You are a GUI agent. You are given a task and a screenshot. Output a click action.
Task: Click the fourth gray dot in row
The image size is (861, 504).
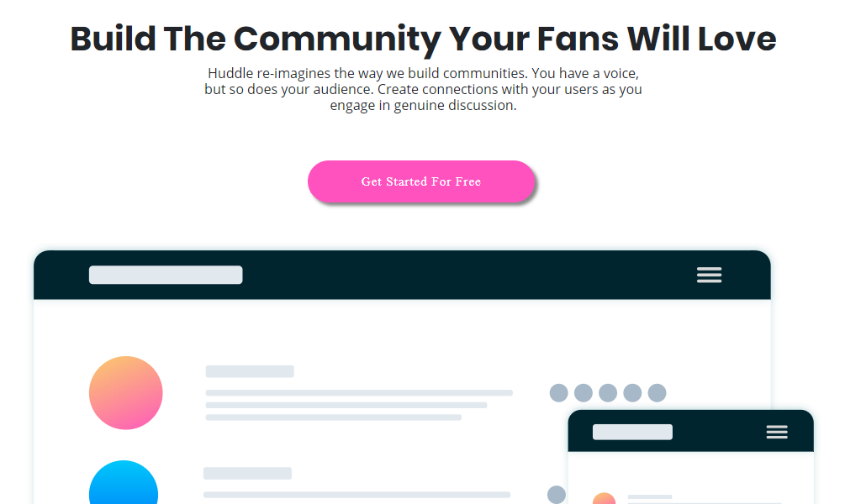click(632, 392)
